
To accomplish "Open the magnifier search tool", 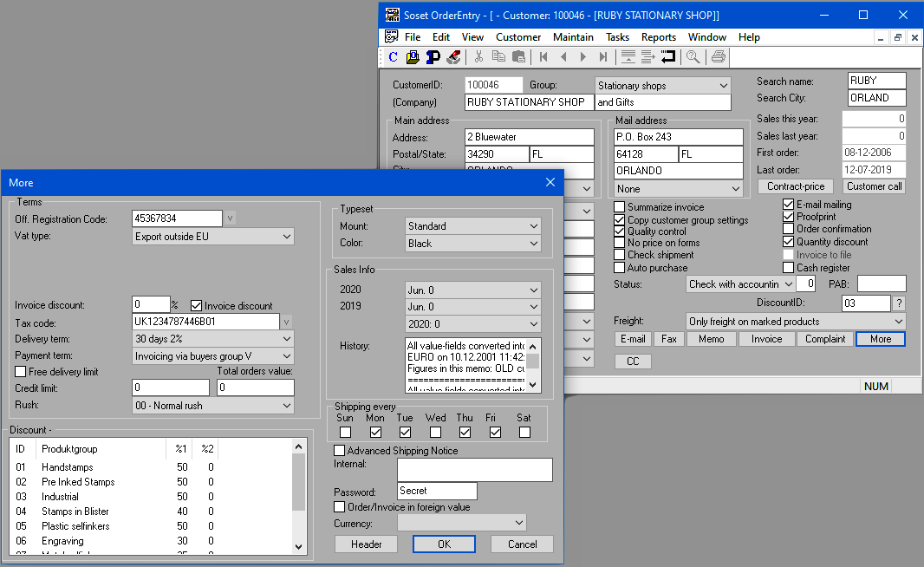I will coord(693,57).
